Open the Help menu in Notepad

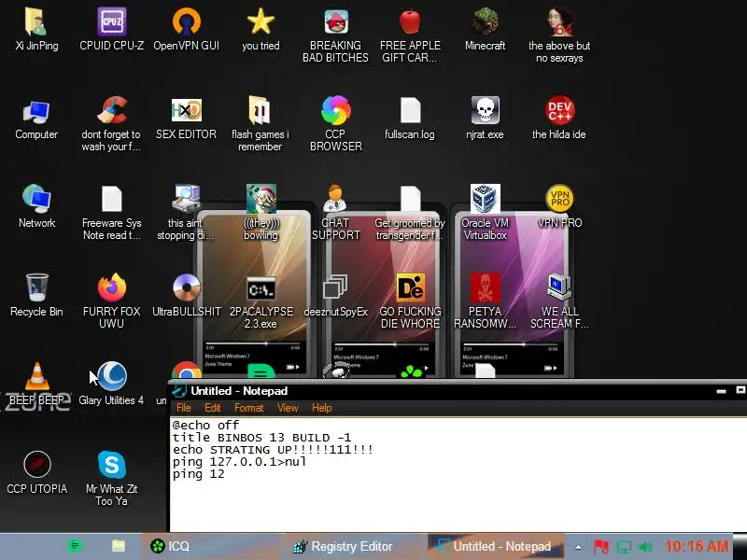pos(321,408)
